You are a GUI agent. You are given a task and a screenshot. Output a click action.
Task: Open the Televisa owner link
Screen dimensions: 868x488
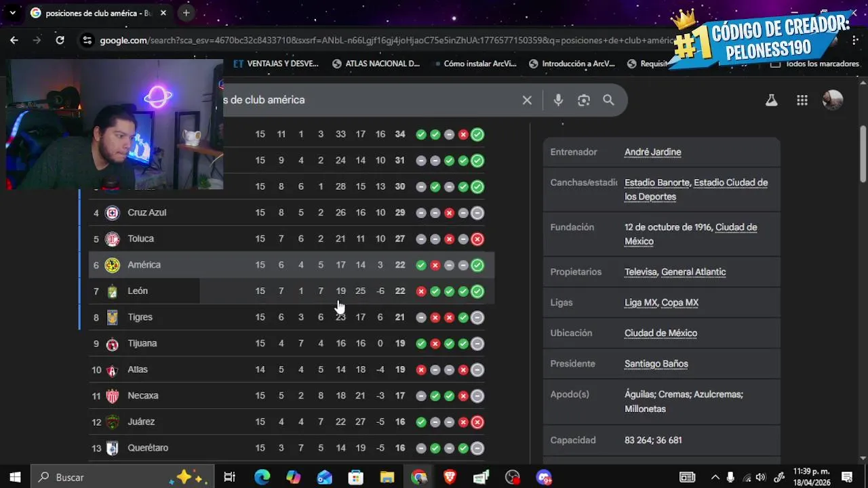coord(641,272)
